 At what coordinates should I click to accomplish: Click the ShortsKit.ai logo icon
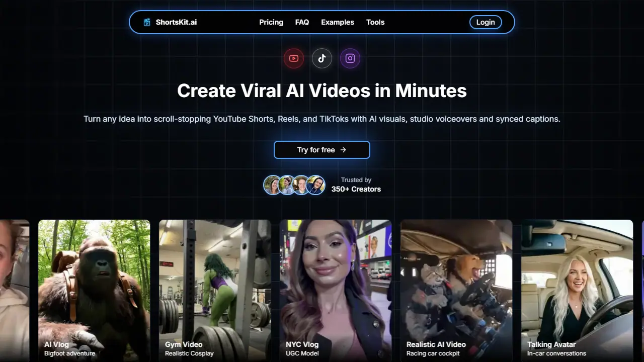147,22
